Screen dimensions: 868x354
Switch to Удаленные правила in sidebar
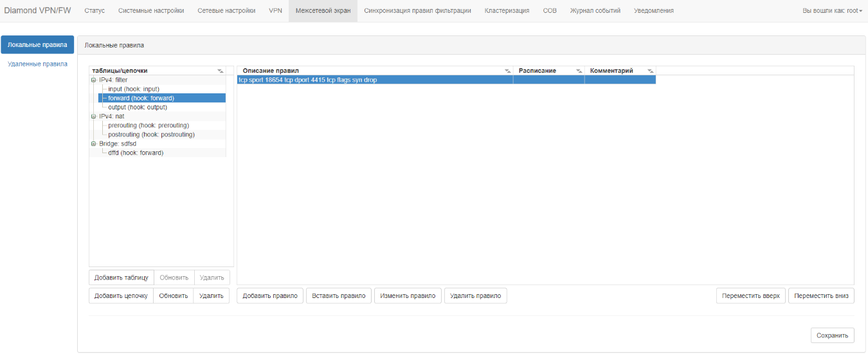click(37, 64)
